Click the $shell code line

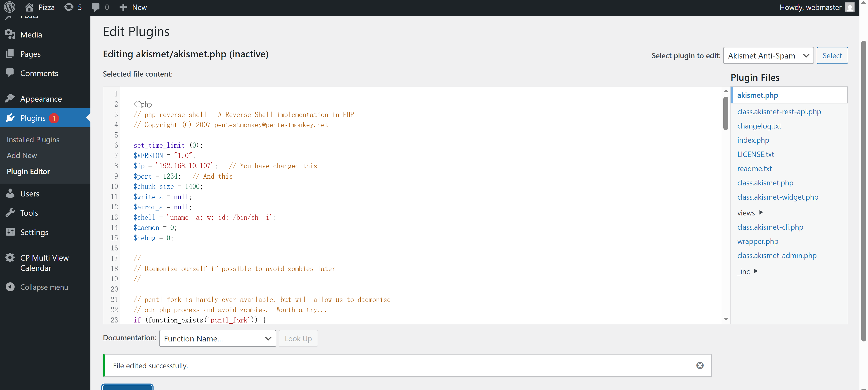[x=205, y=217]
